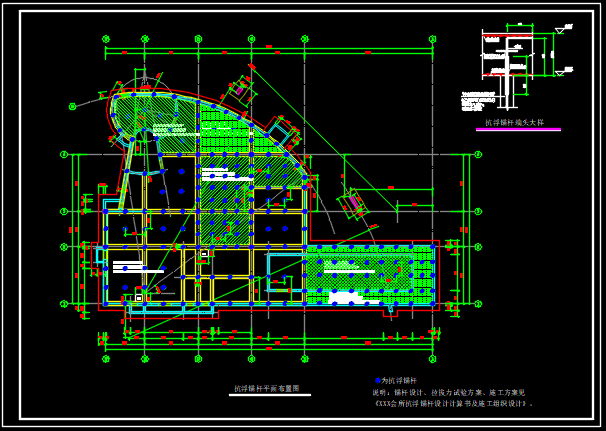
Task: Click the lower elevation triangle in anchor detail
Action: click(x=559, y=73)
